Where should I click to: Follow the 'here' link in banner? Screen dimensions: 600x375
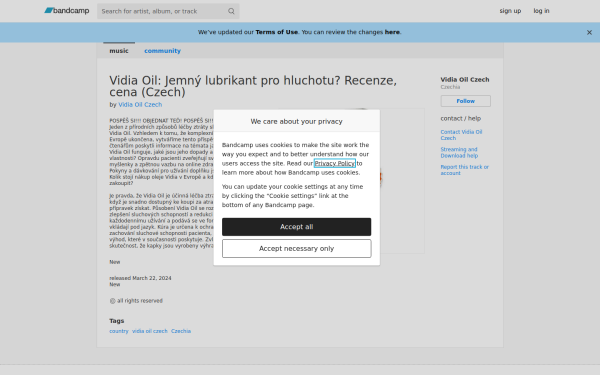coord(392,32)
